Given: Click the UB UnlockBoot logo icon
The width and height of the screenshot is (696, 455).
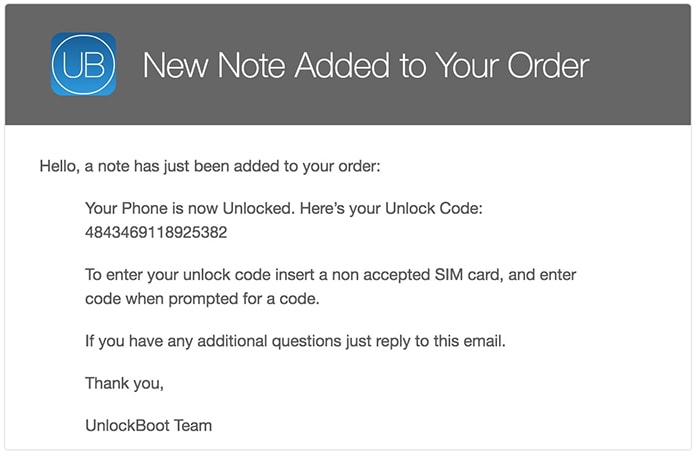Looking at the screenshot, I should pyautogui.click(x=83, y=64).
